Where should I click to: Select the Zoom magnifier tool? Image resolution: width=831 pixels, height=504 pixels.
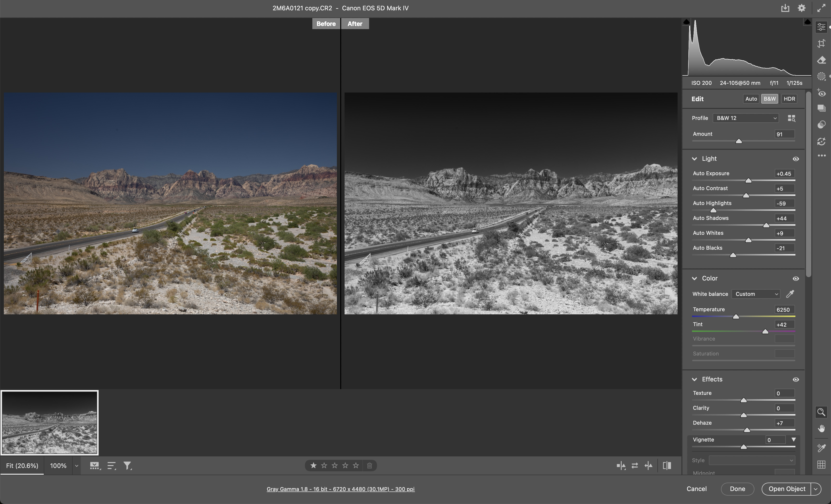(821, 412)
